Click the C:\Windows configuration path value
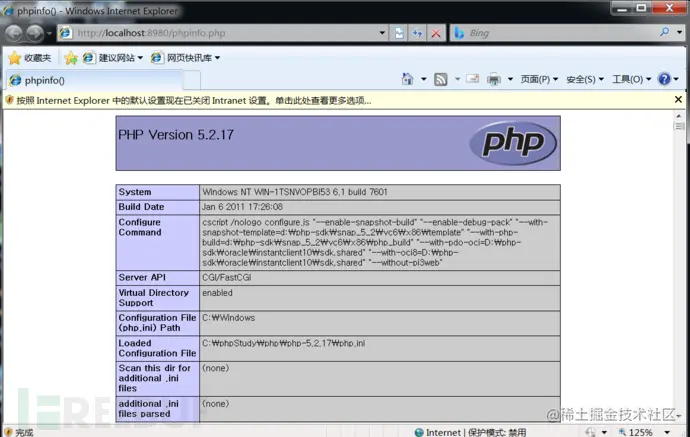The height and width of the screenshot is (437, 690). point(228,318)
